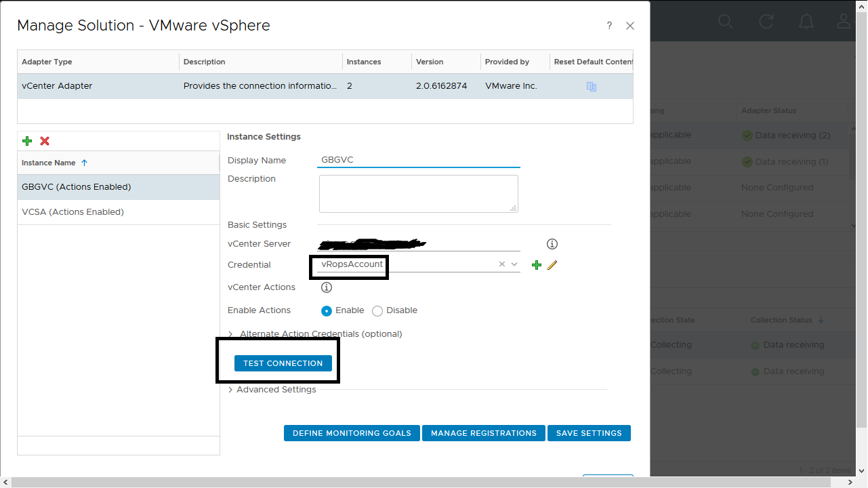Open help with the question mark icon

tap(610, 26)
